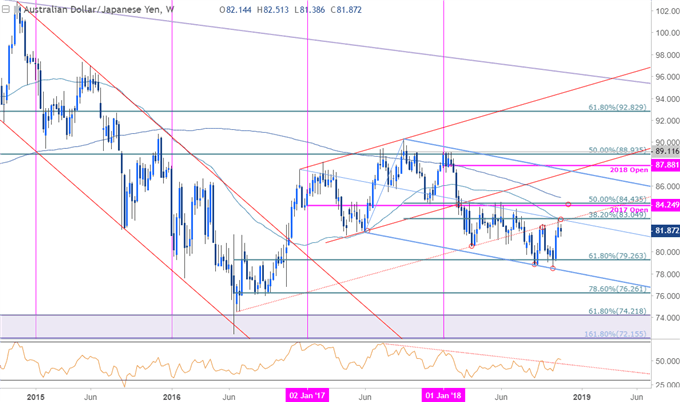Collapse the chart legend with the minus box icon
This screenshot has width=680, height=402.
point(6,9)
